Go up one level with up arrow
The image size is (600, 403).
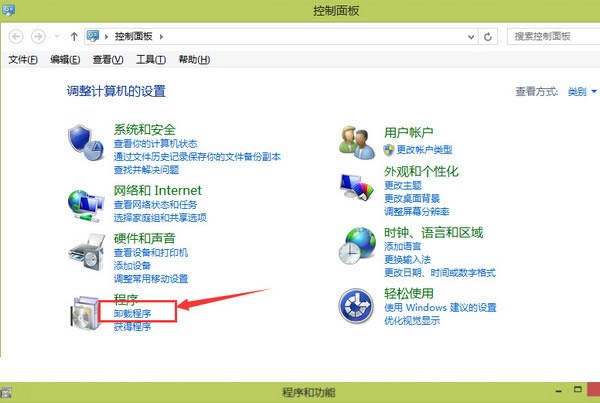pyautogui.click(x=74, y=37)
